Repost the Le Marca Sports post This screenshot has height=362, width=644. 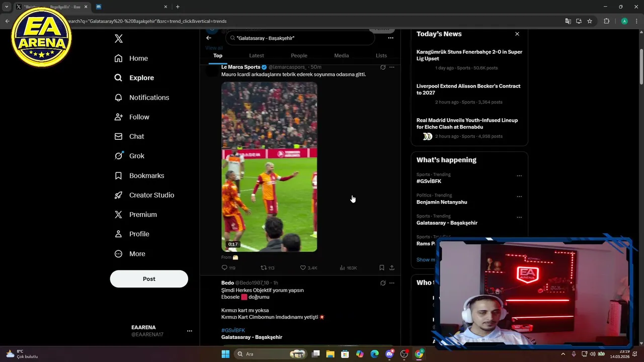pyautogui.click(x=267, y=268)
